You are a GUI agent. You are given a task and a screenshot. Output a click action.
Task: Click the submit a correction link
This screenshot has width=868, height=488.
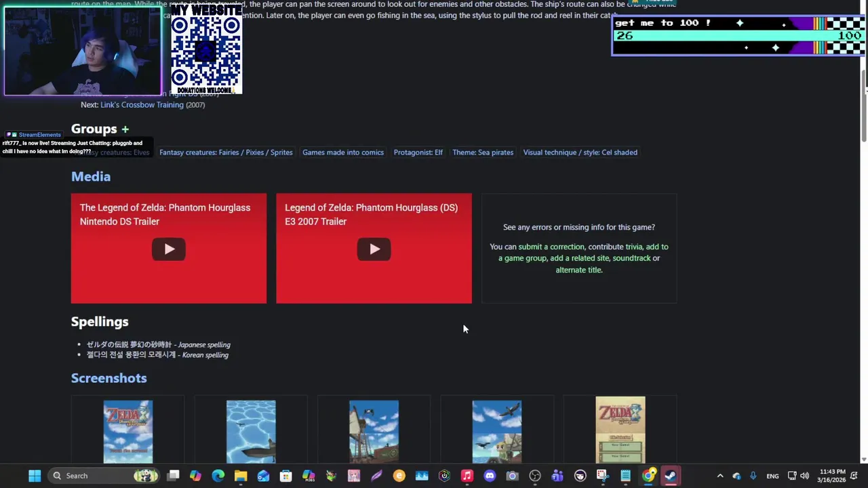pyautogui.click(x=551, y=247)
